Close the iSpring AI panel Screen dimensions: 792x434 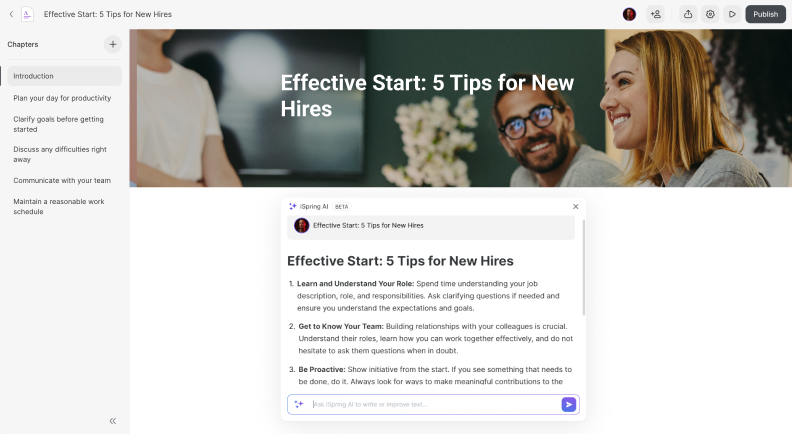[x=575, y=207]
